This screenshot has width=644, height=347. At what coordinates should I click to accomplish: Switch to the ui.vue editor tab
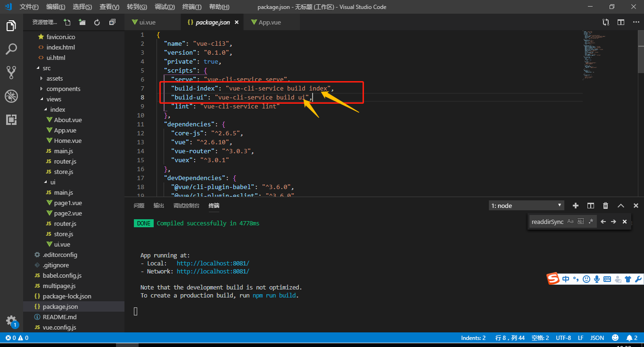point(152,22)
